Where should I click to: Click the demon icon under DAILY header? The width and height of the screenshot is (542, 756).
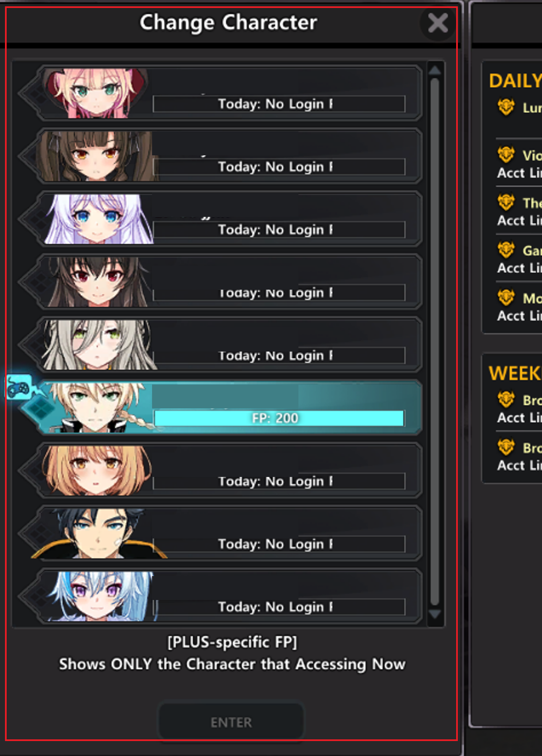[506, 107]
